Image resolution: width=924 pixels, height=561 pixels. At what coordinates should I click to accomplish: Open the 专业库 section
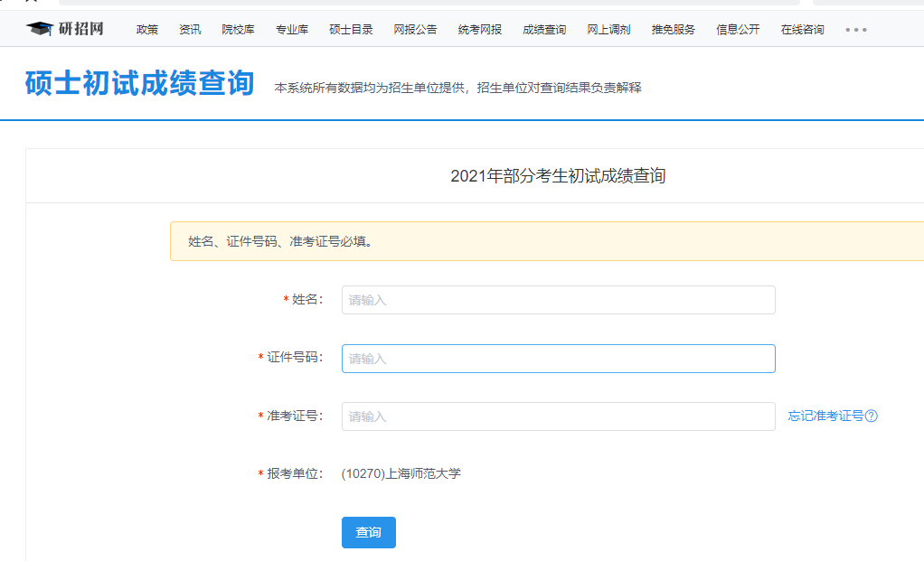(291, 28)
